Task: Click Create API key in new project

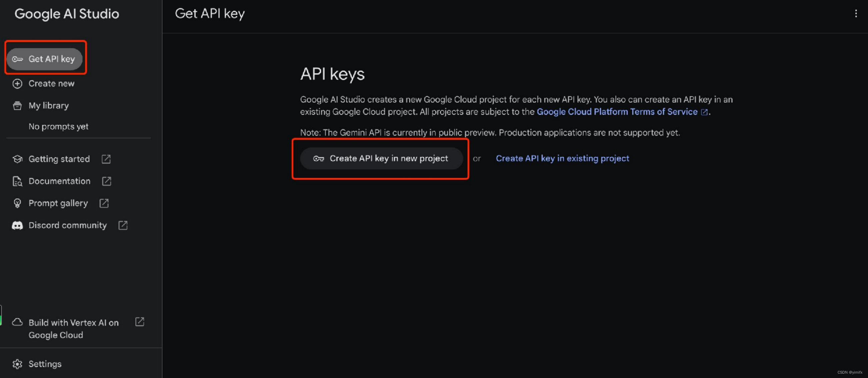Action: tap(389, 158)
